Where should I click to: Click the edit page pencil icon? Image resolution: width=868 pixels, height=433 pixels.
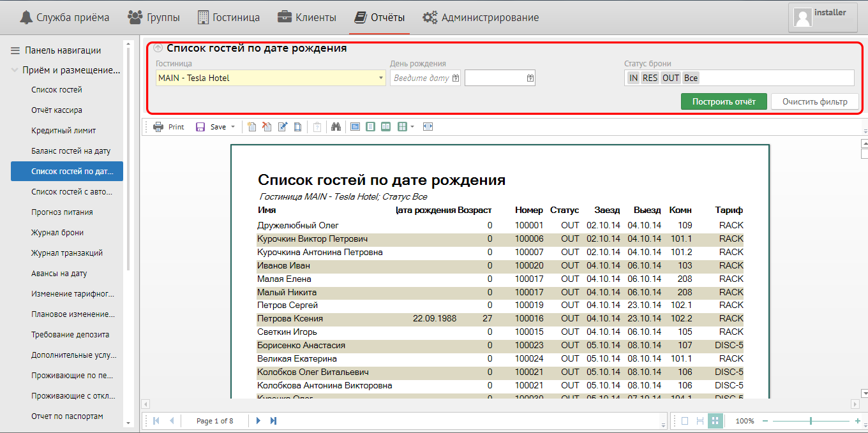tap(283, 127)
